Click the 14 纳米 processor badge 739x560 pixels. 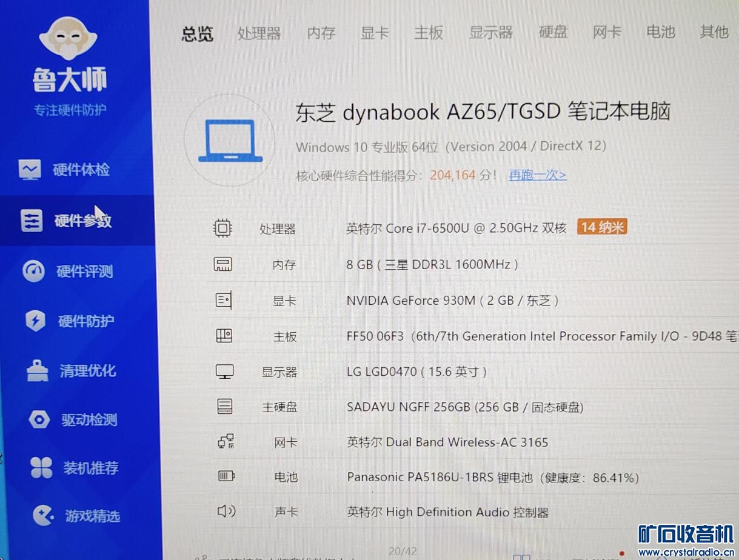coord(602,227)
